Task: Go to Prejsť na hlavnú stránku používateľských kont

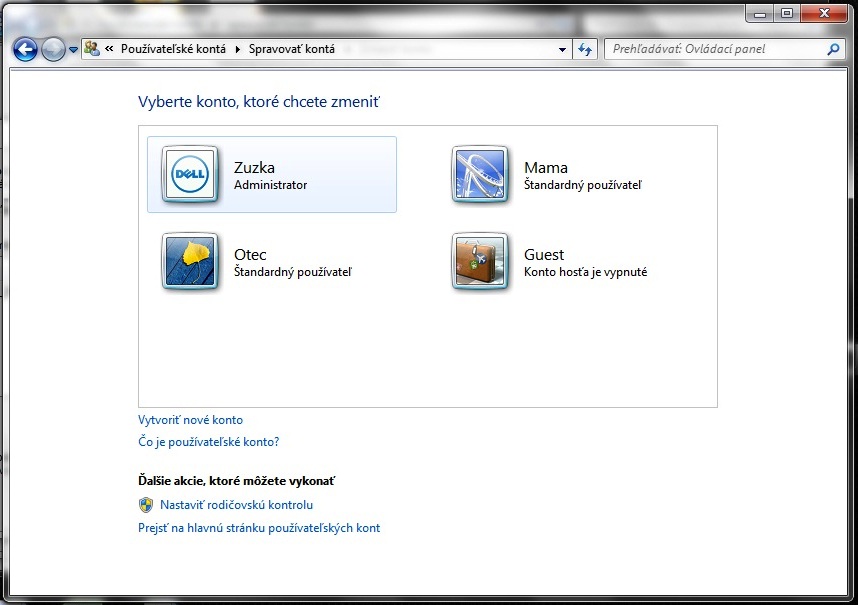Action: (259, 528)
